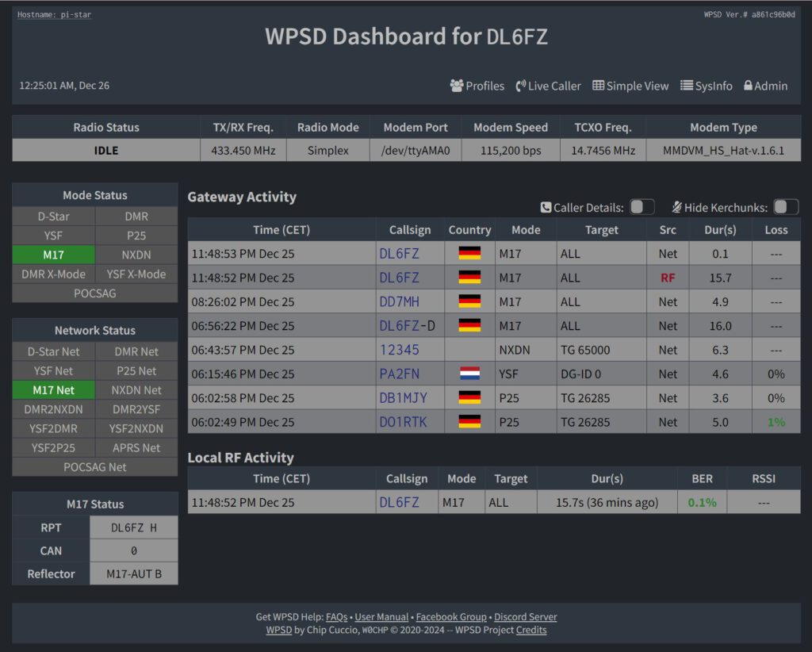812x652 pixels.
Task: Open the User Manual link
Action: pos(381,616)
